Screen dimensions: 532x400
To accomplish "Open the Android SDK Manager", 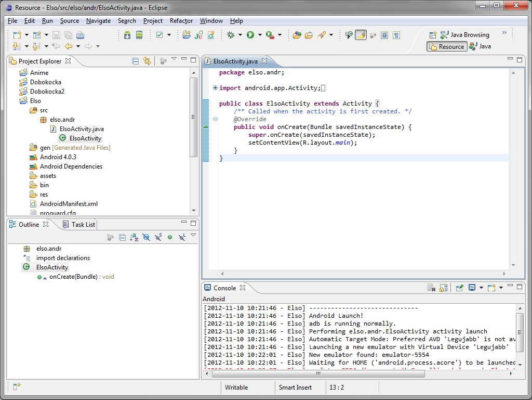I will click(x=127, y=35).
